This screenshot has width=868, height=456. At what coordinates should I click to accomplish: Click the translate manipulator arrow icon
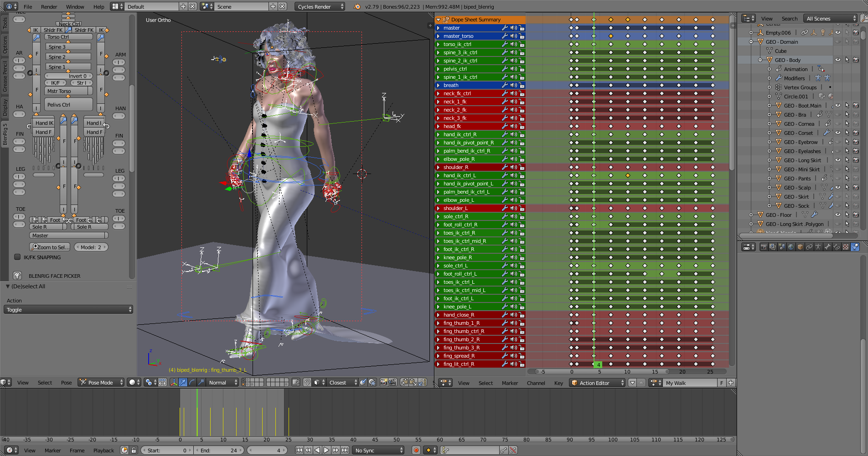click(183, 383)
